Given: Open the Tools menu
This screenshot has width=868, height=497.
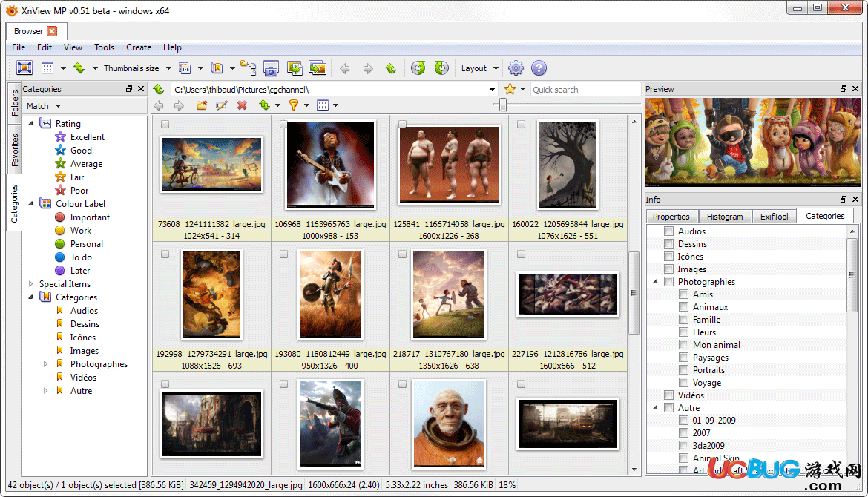Looking at the screenshot, I should coord(104,47).
